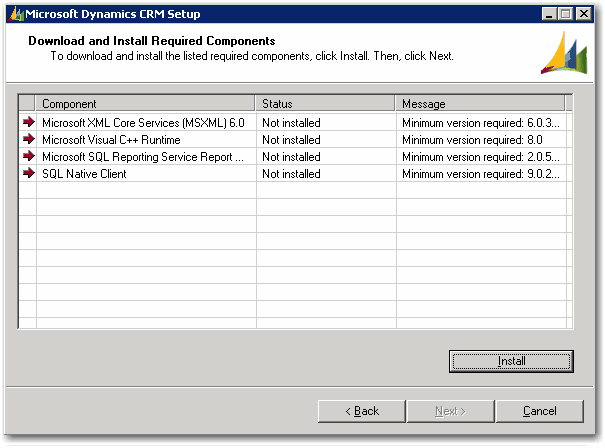Select the Microsoft Visual C++ Runtime row
This screenshot has height=448, width=605.
111,140
